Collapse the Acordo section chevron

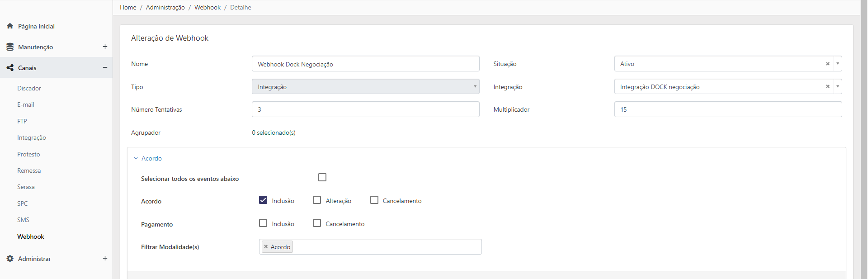tap(136, 158)
